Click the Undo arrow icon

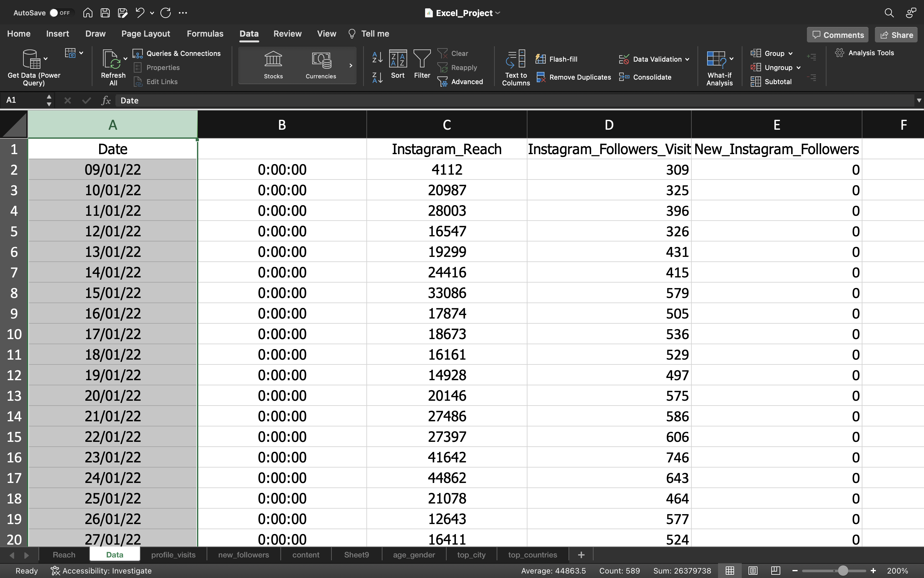(140, 13)
